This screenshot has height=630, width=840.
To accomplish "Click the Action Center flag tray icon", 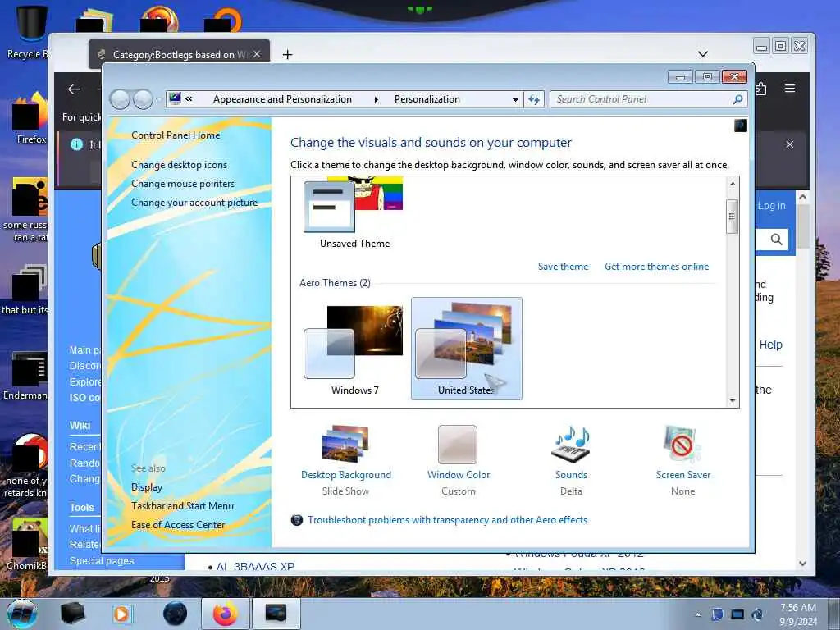I will [x=717, y=614].
